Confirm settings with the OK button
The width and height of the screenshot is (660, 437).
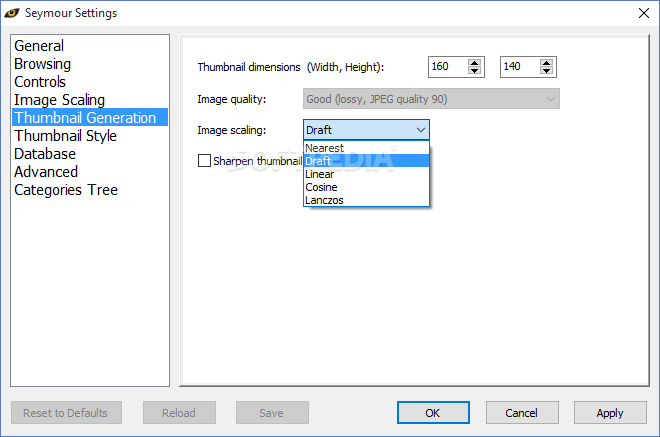point(433,413)
